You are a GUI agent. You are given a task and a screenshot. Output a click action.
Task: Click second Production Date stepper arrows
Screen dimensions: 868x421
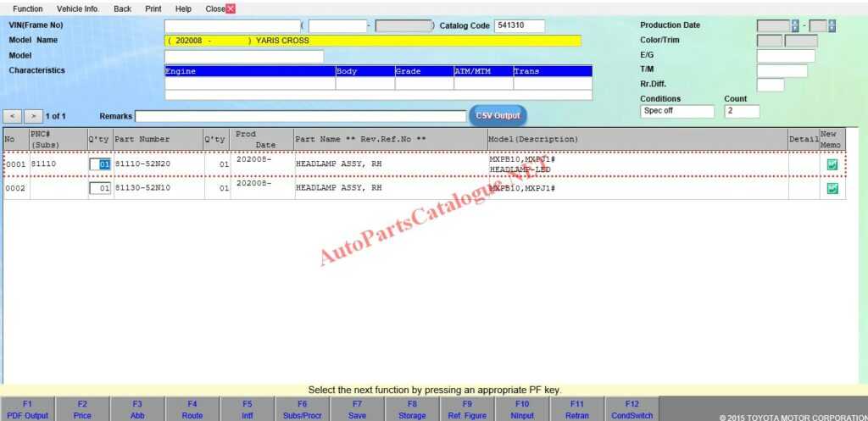tap(831, 26)
